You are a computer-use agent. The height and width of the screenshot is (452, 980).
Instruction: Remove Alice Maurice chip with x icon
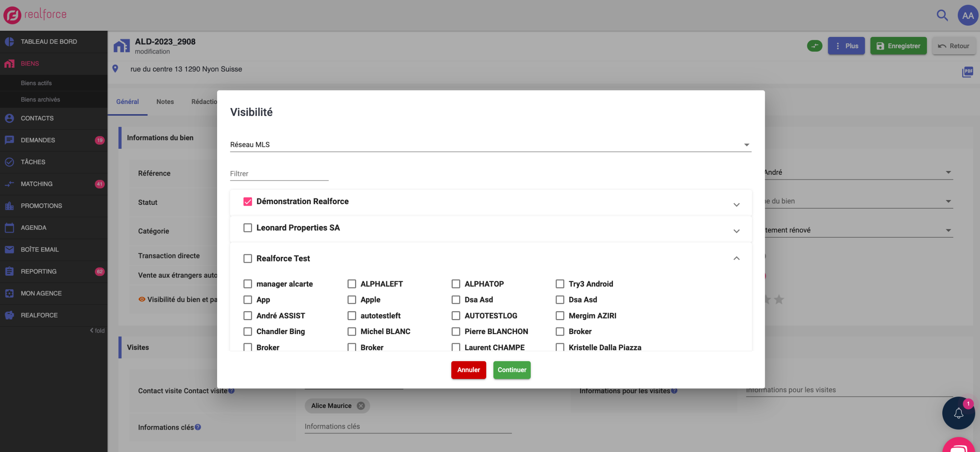pos(361,406)
